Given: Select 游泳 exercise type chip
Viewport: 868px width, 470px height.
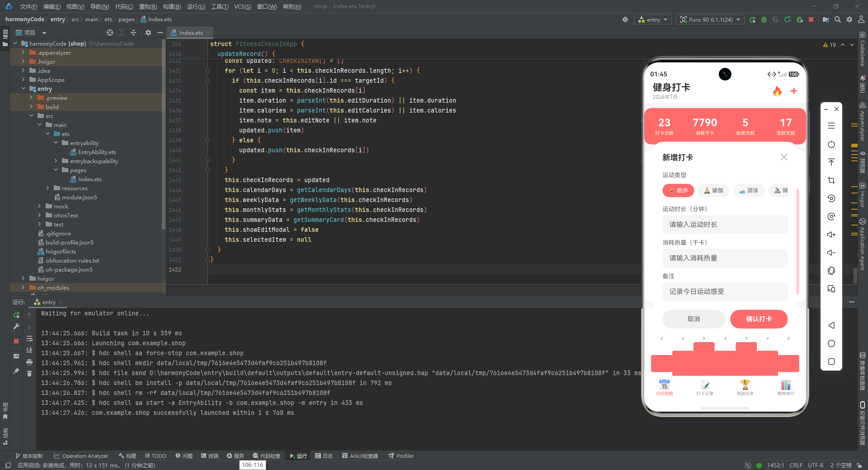Looking at the screenshot, I should pyautogui.click(x=749, y=190).
